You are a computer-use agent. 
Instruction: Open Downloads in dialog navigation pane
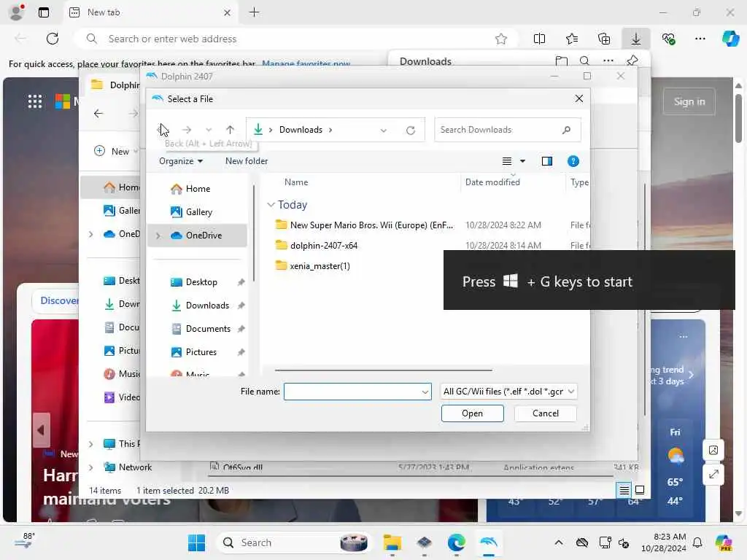[206, 306]
